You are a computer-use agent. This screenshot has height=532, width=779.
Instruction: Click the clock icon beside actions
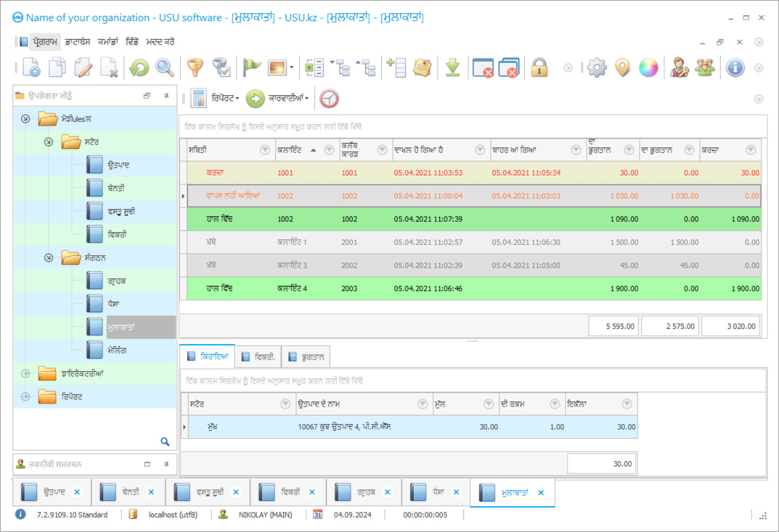coord(329,98)
